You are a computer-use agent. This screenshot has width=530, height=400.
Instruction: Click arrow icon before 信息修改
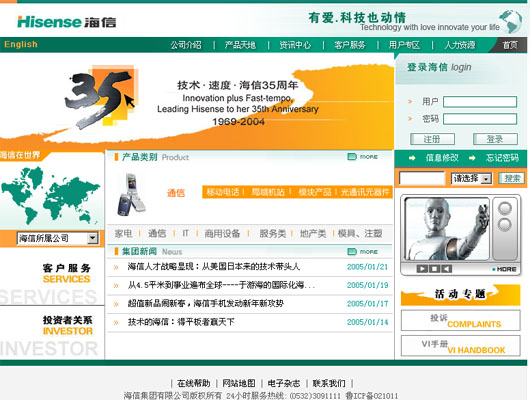point(412,158)
